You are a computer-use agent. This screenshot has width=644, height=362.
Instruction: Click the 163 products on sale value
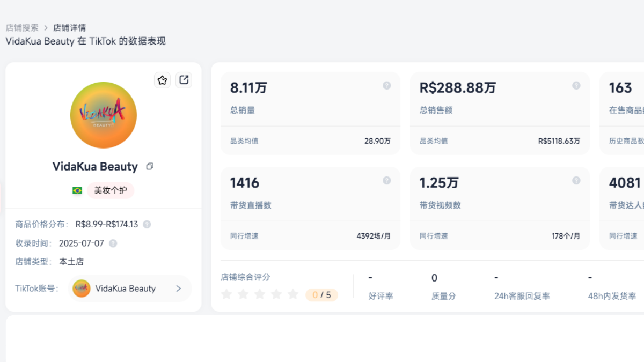tap(620, 88)
